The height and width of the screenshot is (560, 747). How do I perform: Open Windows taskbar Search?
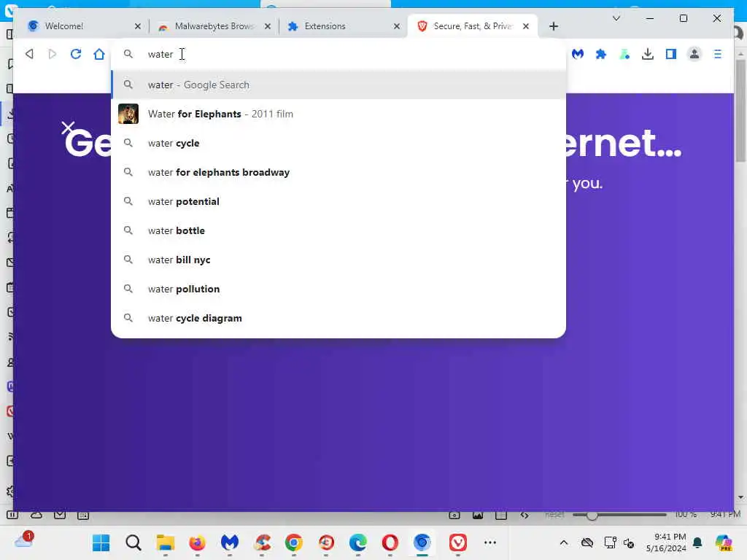(x=133, y=542)
